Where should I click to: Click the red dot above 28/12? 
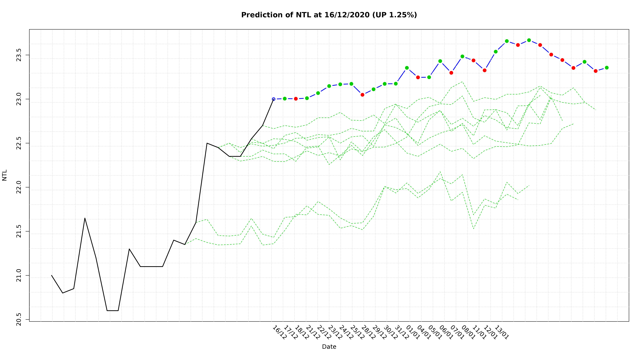coord(363,95)
